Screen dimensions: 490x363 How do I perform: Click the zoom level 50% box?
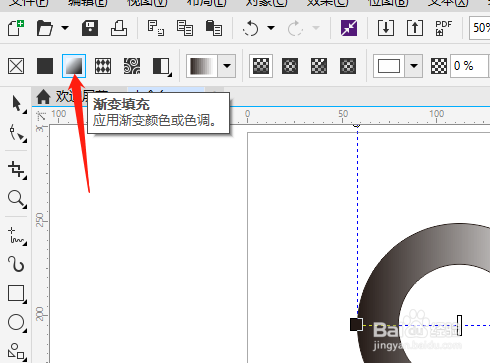[x=480, y=28]
